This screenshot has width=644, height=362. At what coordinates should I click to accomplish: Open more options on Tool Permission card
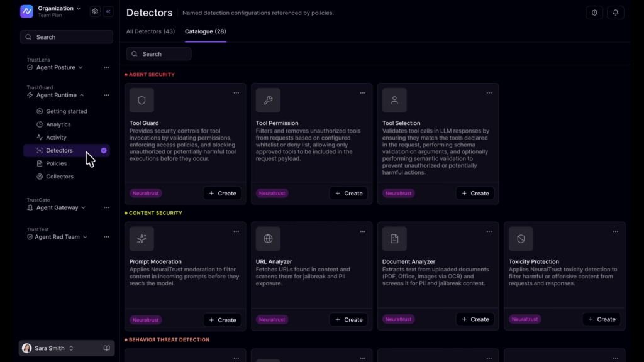363,93
